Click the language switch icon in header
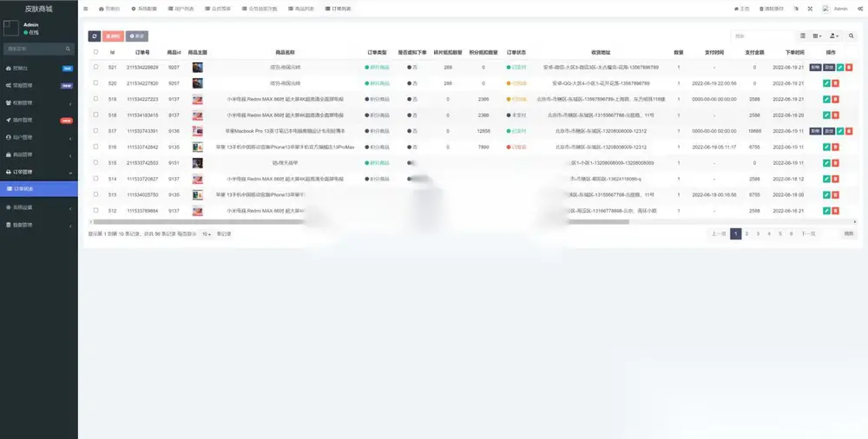The image size is (868, 439). pos(796,9)
